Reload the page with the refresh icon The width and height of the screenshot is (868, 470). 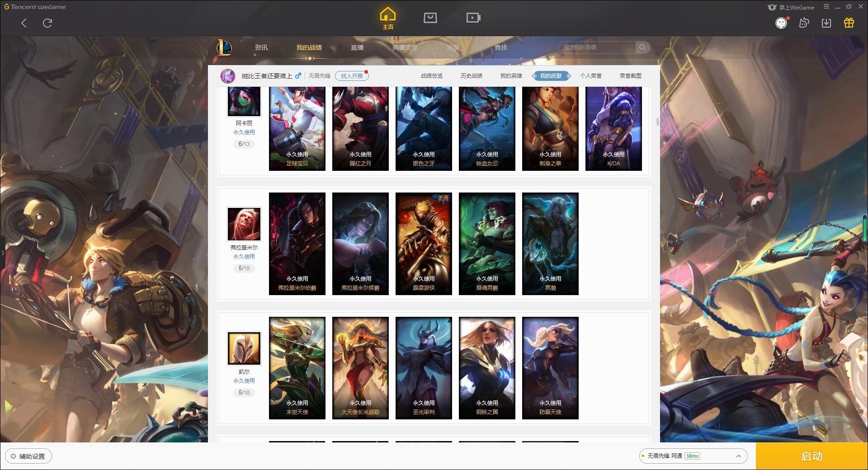click(x=47, y=23)
